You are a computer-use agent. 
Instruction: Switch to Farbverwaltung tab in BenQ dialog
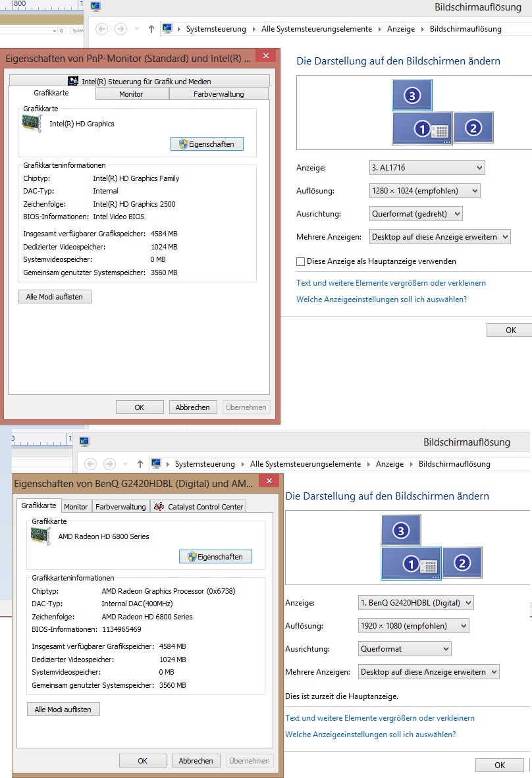click(120, 507)
